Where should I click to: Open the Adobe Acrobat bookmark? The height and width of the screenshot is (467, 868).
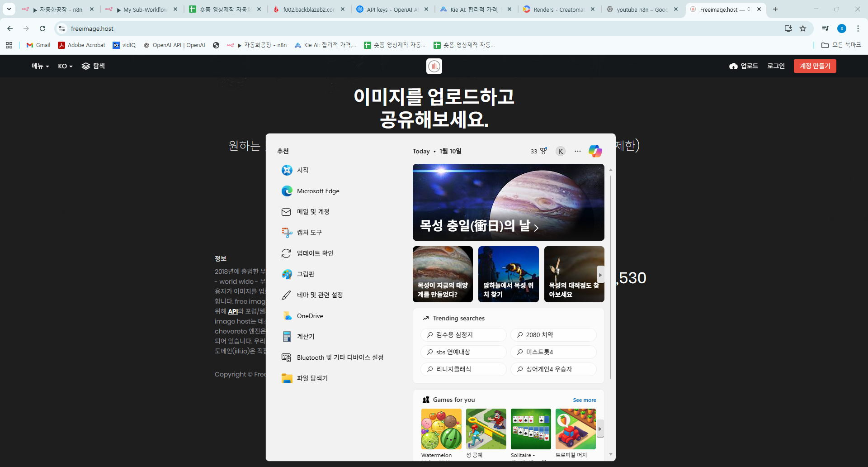[x=82, y=45]
